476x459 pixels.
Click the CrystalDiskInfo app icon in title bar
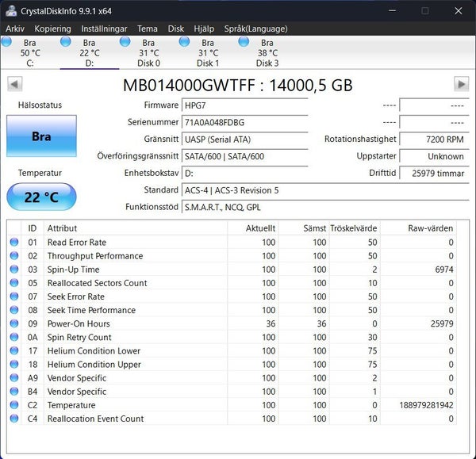pos(11,11)
